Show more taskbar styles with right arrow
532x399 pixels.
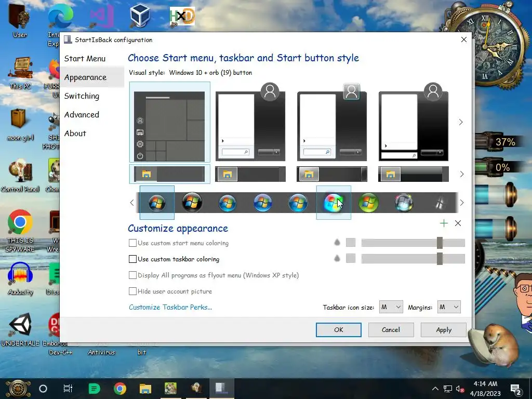461,174
